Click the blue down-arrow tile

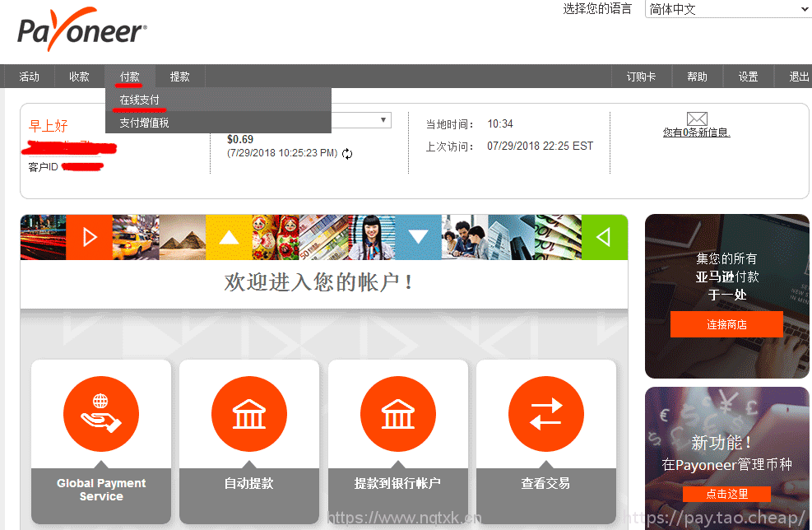coord(419,237)
